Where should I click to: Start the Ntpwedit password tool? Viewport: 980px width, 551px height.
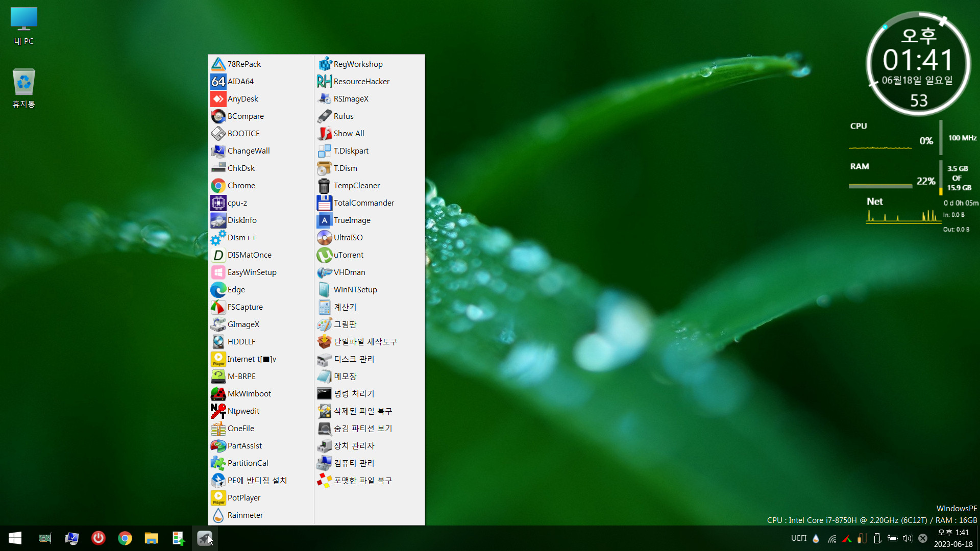[x=261, y=411]
